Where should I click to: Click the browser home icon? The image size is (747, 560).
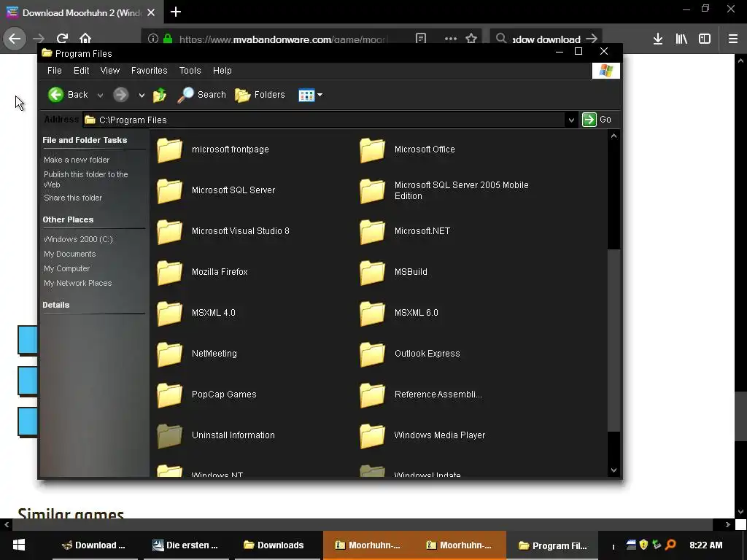[x=85, y=39]
